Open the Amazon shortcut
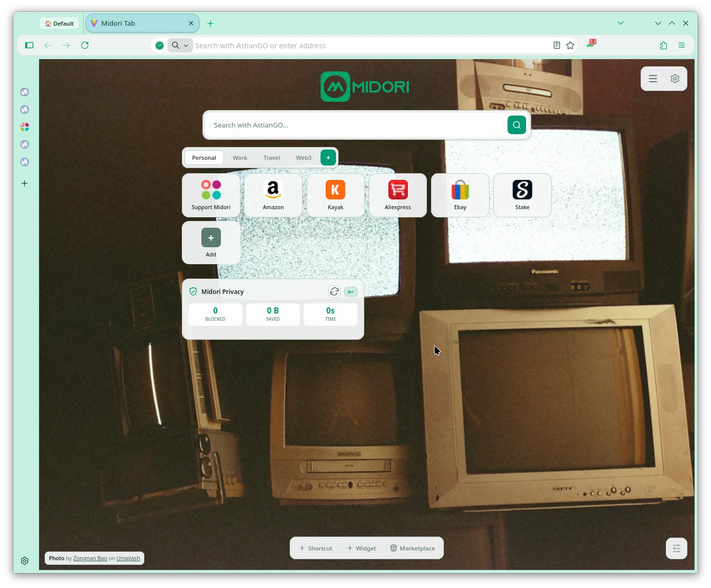 click(273, 195)
